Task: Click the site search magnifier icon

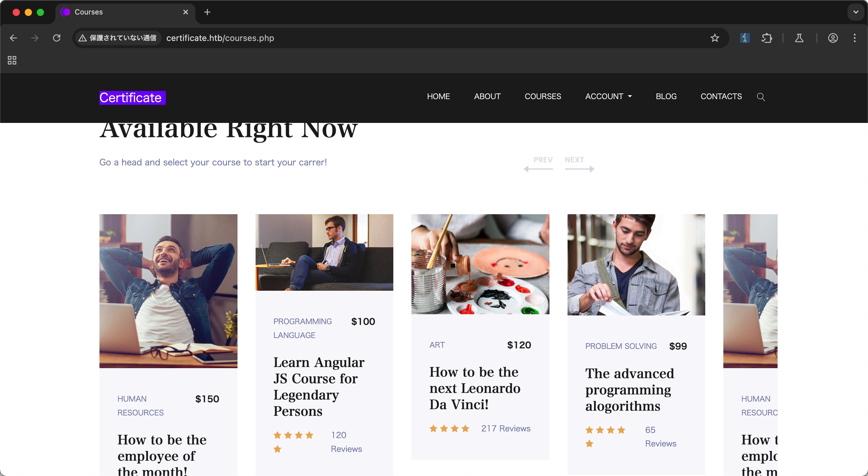Action: (x=760, y=97)
